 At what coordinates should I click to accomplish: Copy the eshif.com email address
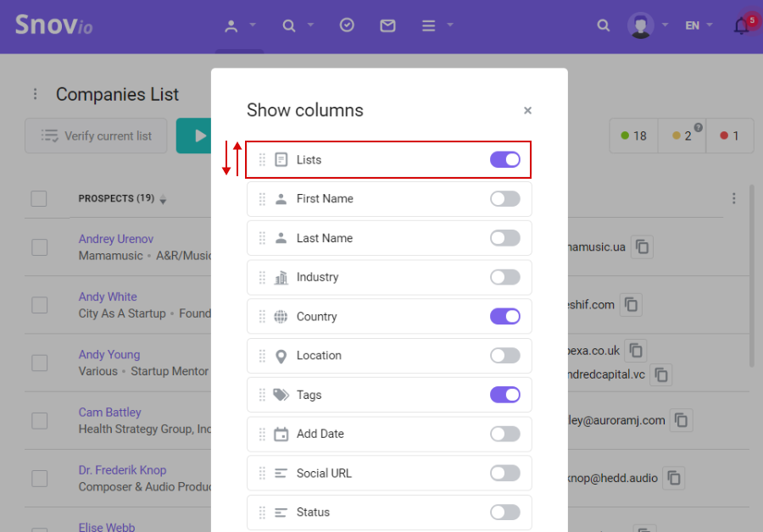click(631, 305)
